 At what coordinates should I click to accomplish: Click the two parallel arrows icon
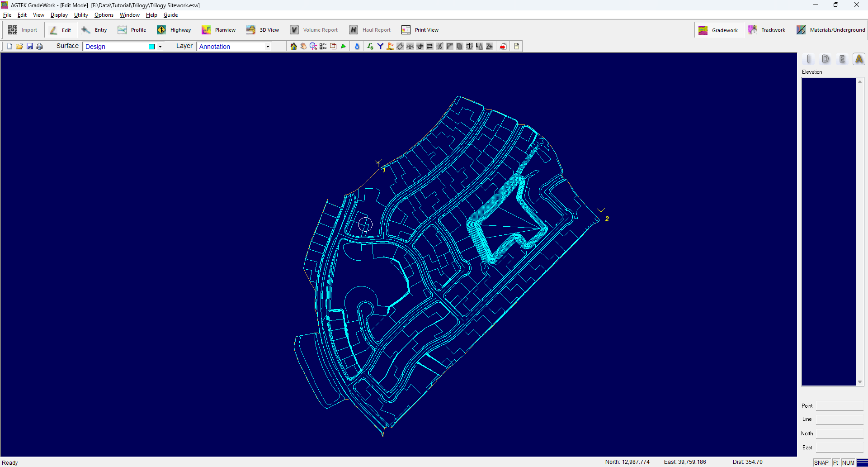point(430,46)
